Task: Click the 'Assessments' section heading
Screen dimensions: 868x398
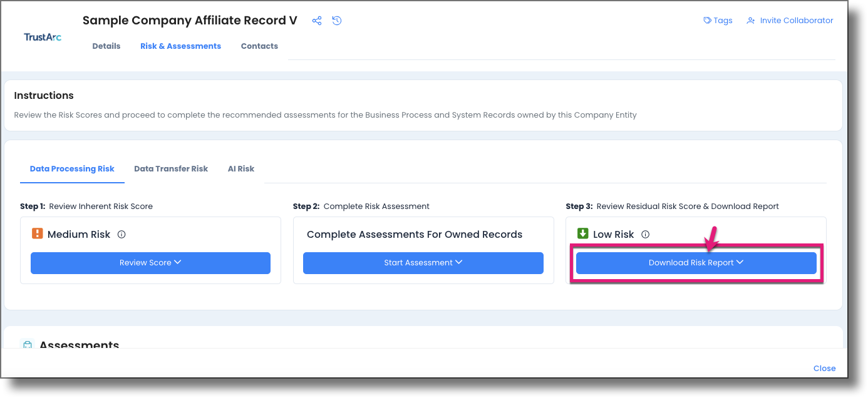Action: pyautogui.click(x=80, y=345)
